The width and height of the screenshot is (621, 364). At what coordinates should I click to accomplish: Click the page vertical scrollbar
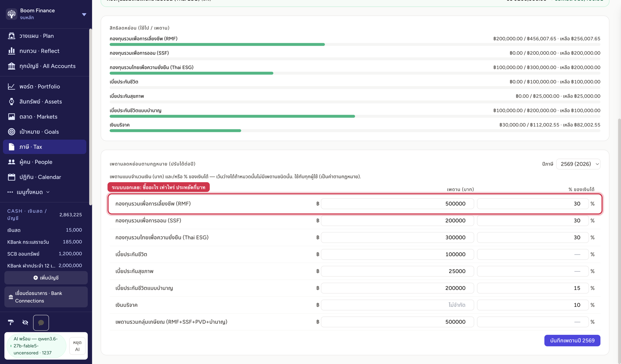point(619,241)
